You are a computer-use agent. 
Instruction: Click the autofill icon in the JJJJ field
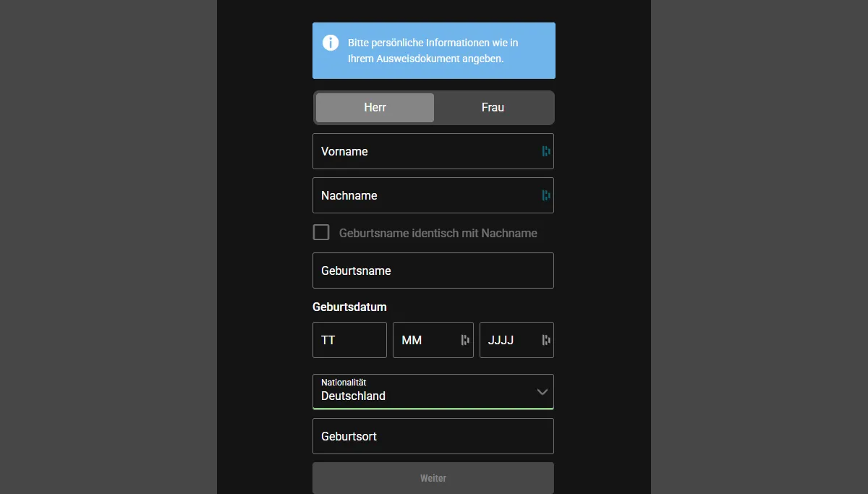(x=546, y=340)
